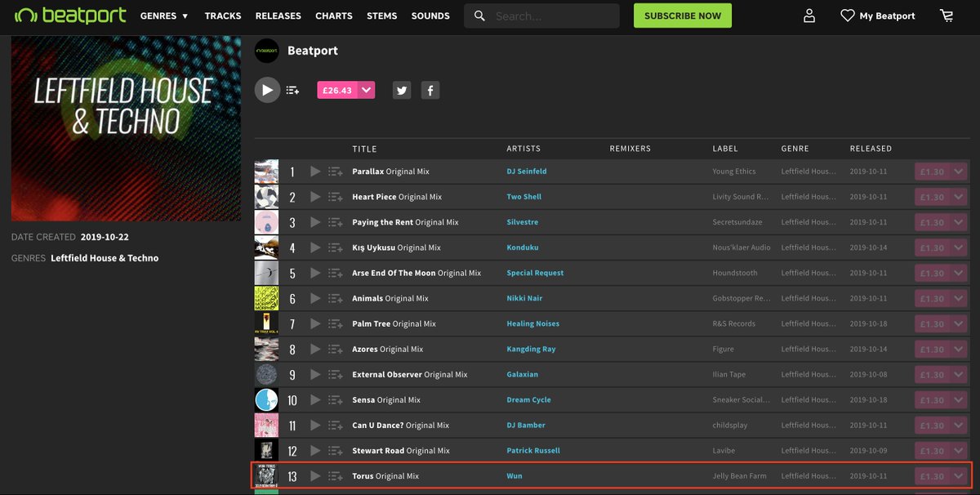
Task: Open the Special Request artist link
Action: (x=535, y=273)
